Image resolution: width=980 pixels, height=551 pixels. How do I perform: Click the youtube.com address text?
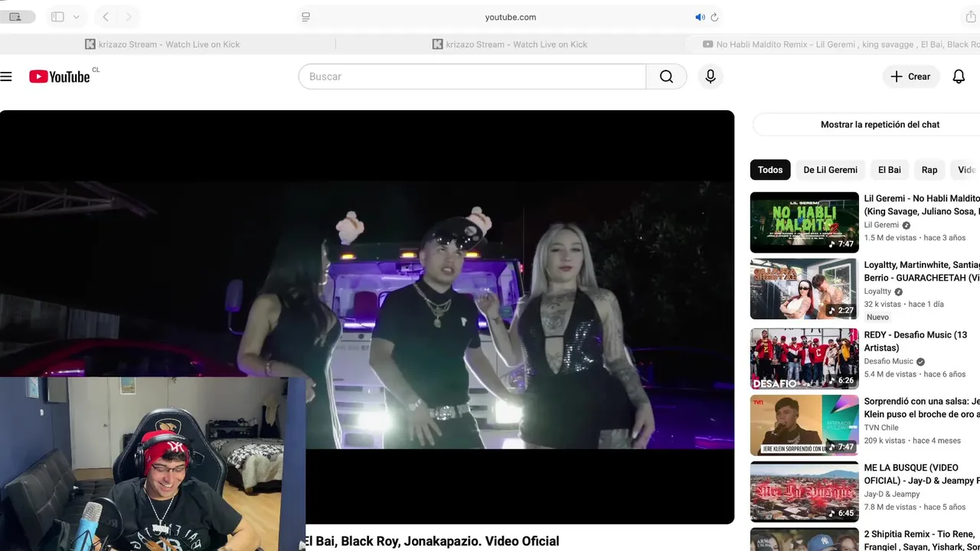coord(511,17)
